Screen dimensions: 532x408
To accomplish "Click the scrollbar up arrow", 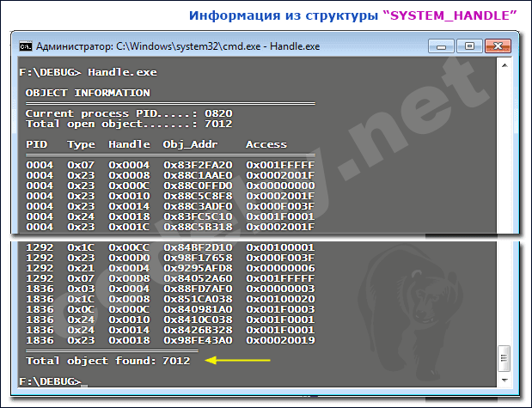I will [x=504, y=65].
